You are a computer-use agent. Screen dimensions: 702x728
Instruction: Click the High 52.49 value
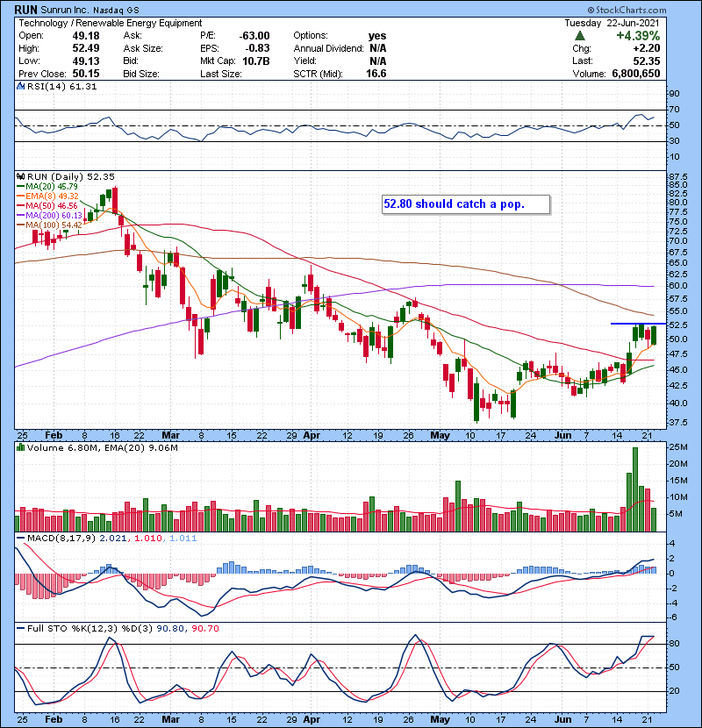click(x=85, y=48)
